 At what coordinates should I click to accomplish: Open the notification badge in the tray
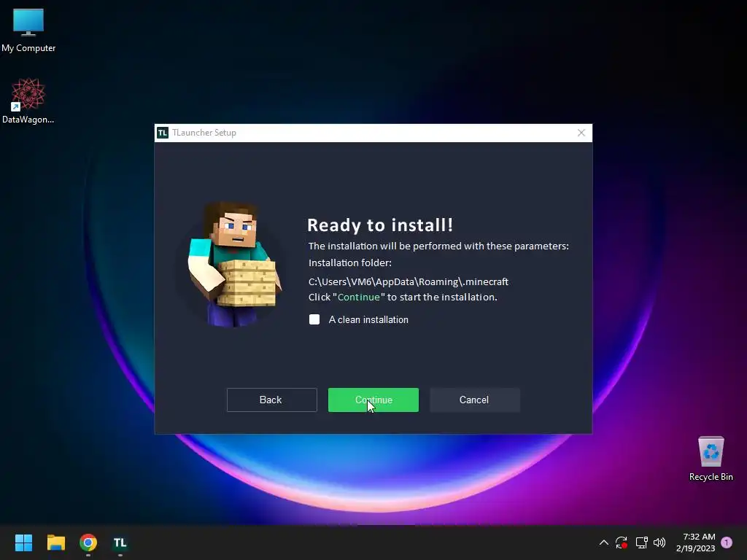pos(727,542)
